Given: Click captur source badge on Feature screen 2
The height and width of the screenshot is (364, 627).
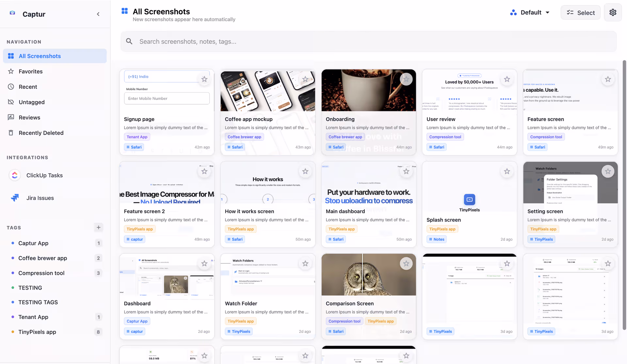Looking at the screenshot, I should click(x=135, y=239).
